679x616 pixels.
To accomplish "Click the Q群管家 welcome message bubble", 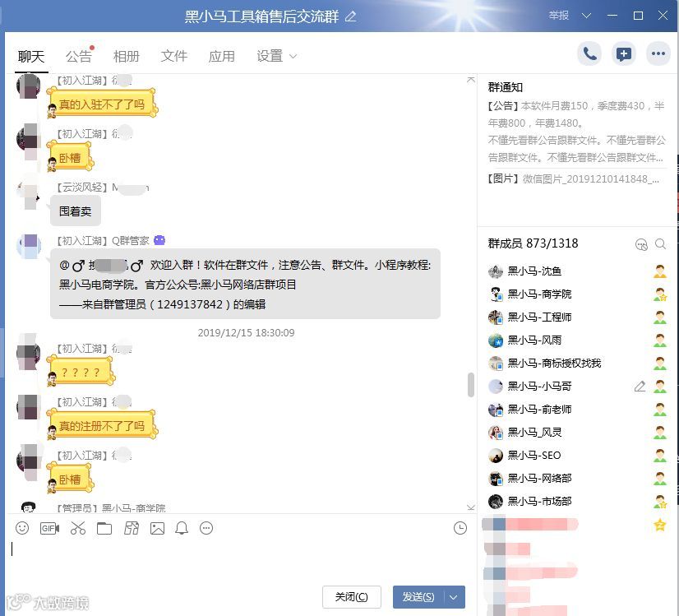I will (245, 284).
